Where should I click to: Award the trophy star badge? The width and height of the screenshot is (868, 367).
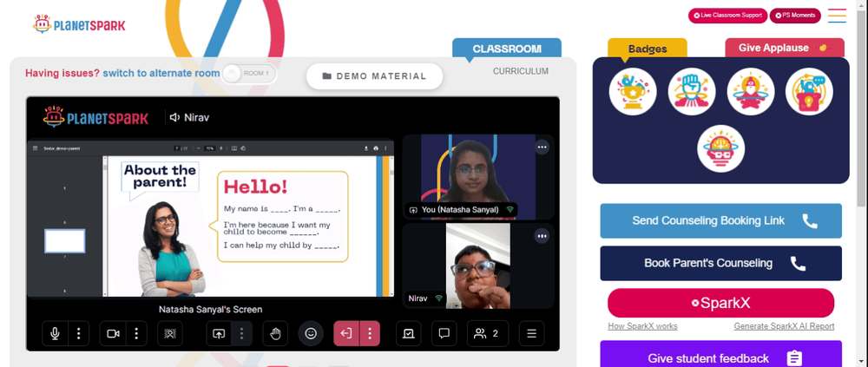(x=633, y=92)
